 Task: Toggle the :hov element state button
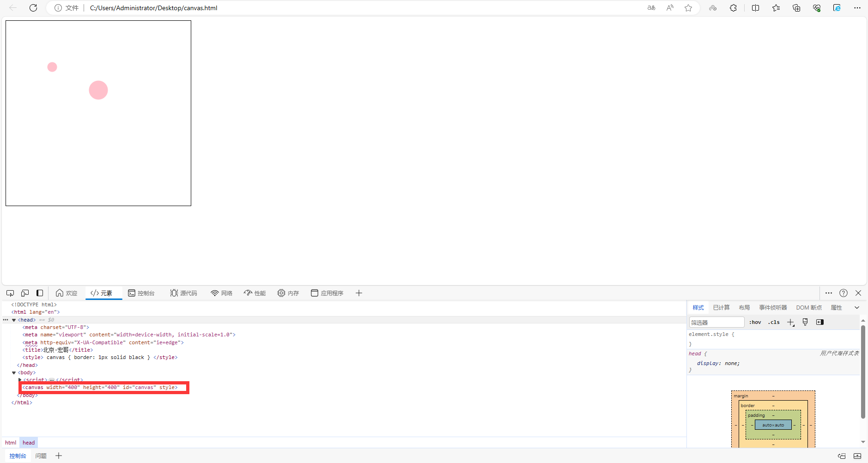[x=755, y=322]
